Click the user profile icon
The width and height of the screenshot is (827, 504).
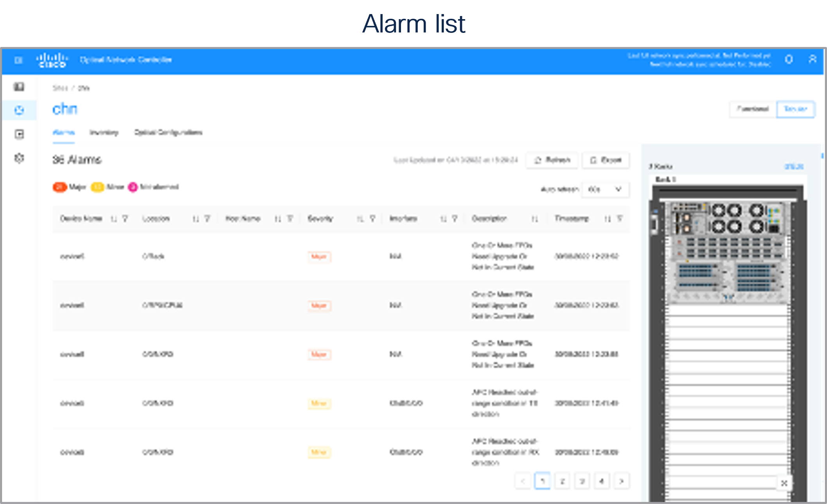pos(812,59)
